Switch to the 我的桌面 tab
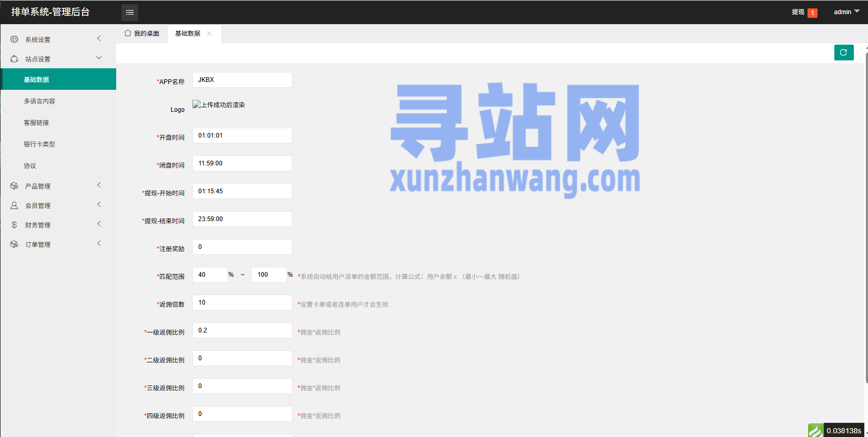This screenshot has height=437, width=868. click(142, 34)
